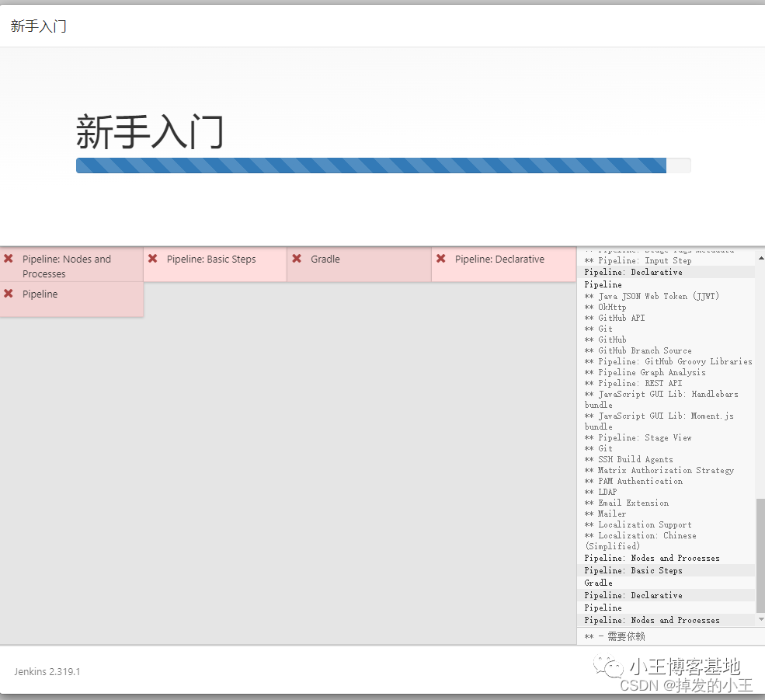Click the striped blue installation progress bar

(x=371, y=165)
